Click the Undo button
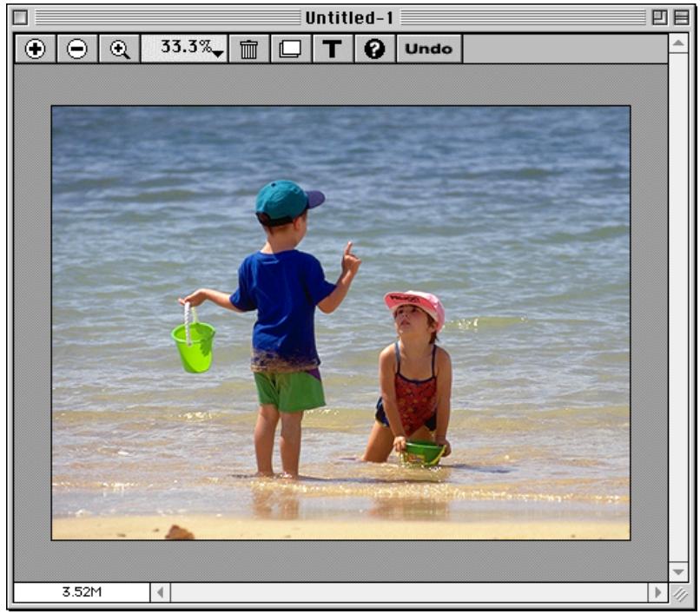Viewport: 700px width, 614px height. click(x=428, y=49)
